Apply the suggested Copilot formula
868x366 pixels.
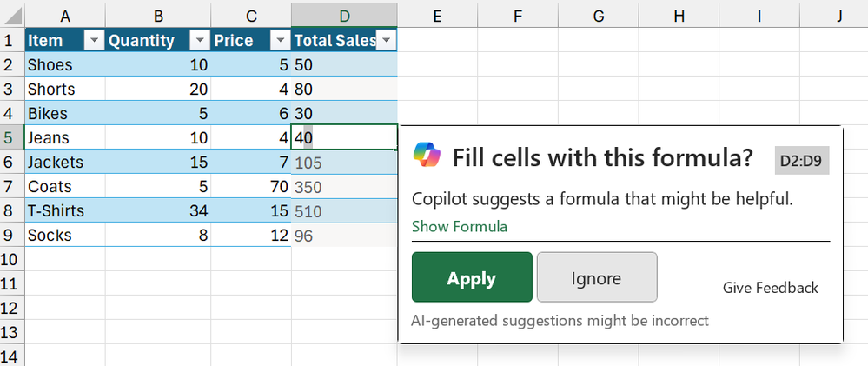coord(472,277)
